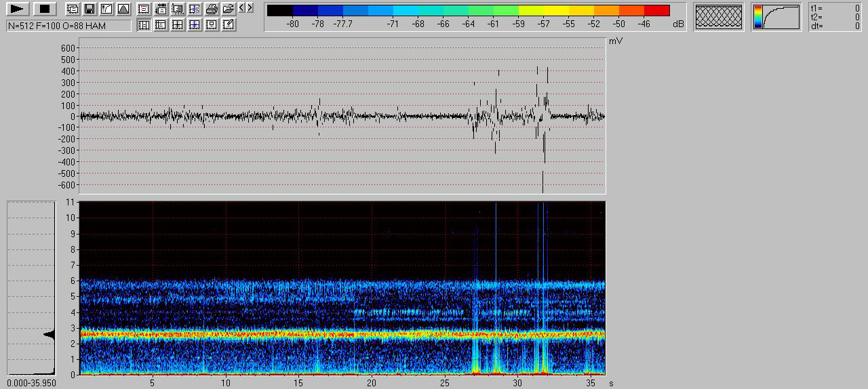Go to previous with the left arrow button

[242, 8]
